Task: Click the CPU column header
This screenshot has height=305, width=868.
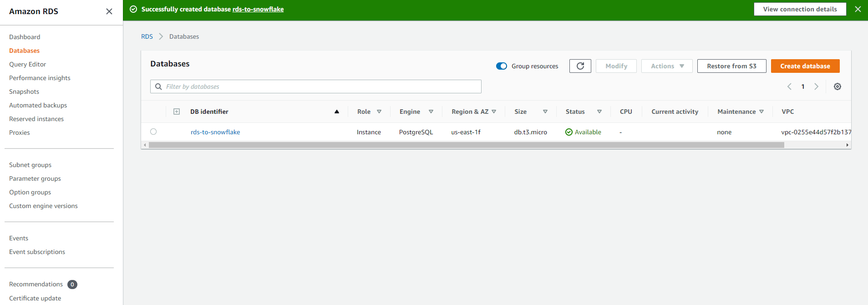Action: pyautogui.click(x=626, y=112)
